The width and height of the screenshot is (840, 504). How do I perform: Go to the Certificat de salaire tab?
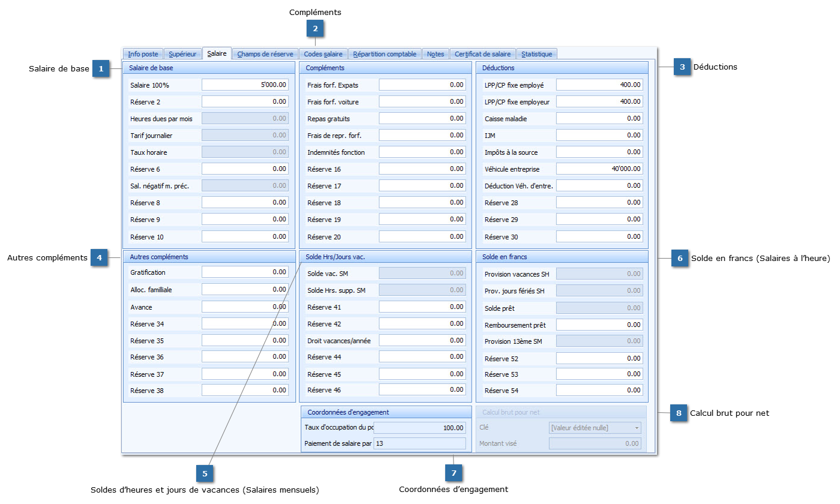pyautogui.click(x=482, y=54)
